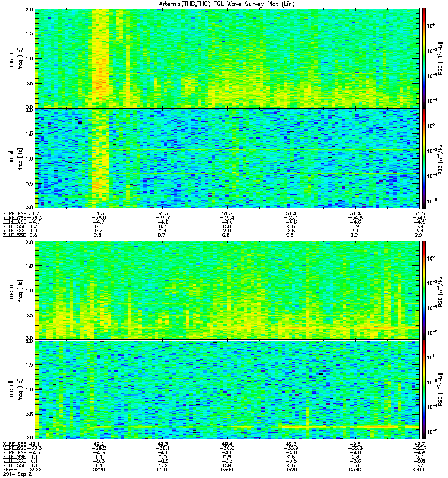Screen dimensions: 448x478
Task: Click the "THB B∥ freq [Hz]" axis label
Action: pos(16,158)
